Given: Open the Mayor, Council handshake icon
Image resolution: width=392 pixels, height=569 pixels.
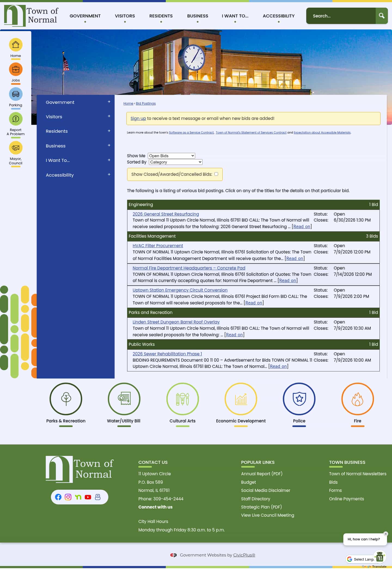Looking at the screenshot, I should pos(16,148).
